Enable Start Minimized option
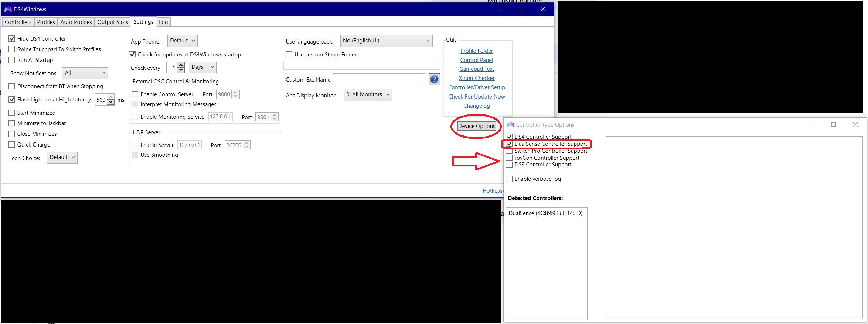Image resolution: width=868 pixels, height=324 pixels. click(x=12, y=113)
